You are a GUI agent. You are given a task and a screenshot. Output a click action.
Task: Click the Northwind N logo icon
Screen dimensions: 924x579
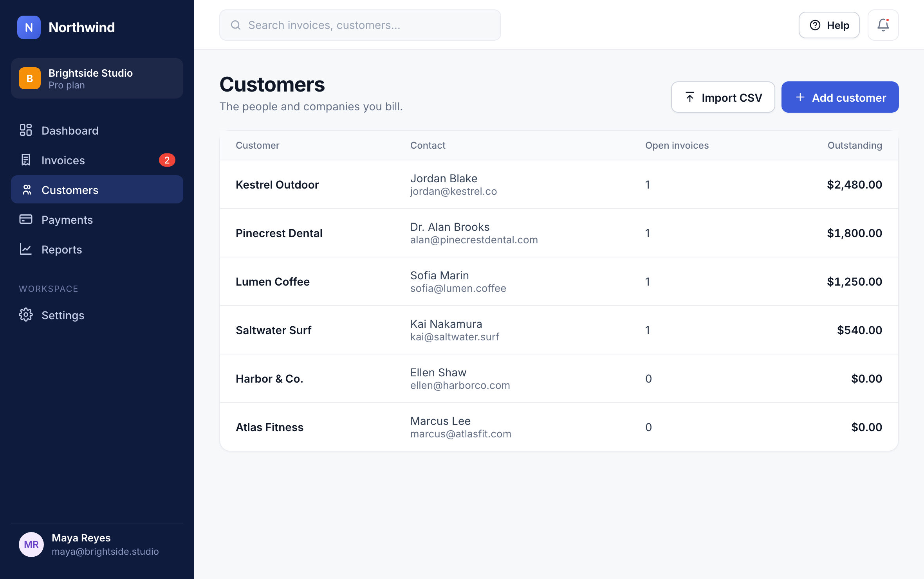[x=29, y=27]
